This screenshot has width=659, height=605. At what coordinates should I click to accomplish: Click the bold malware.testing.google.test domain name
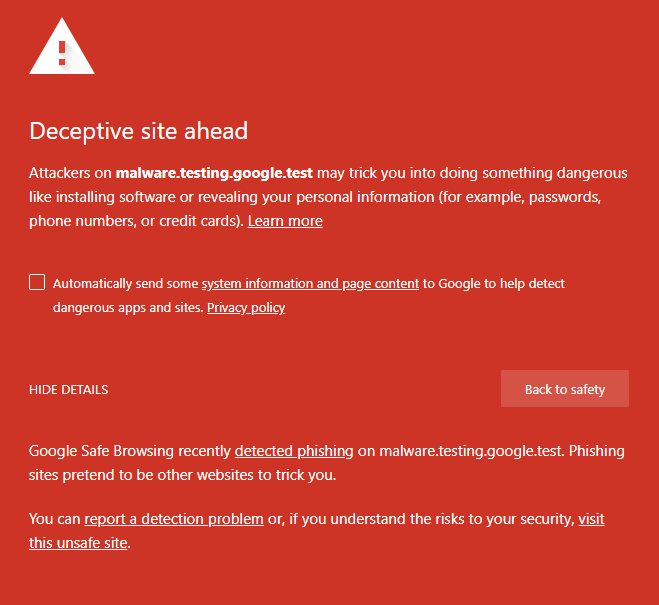214,173
